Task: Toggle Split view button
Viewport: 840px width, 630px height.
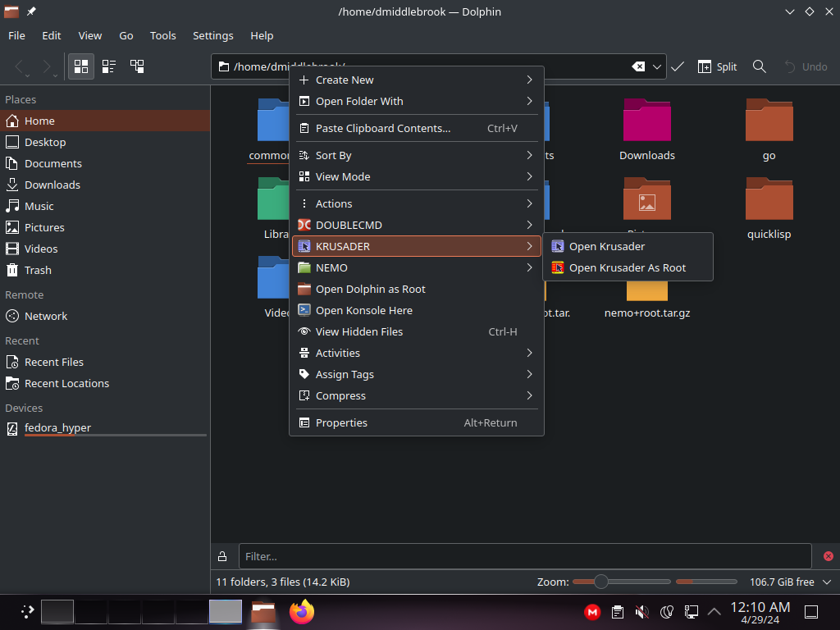Action: 717,66
